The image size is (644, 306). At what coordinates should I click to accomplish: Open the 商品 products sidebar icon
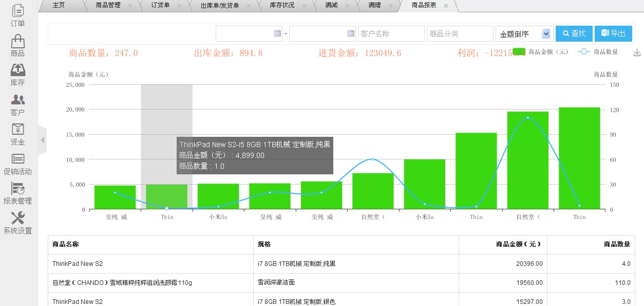click(x=17, y=45)
